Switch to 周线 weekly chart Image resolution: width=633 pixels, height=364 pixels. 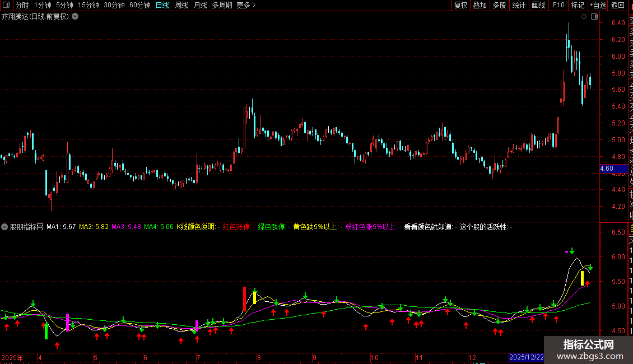click(x=181, y=5)
